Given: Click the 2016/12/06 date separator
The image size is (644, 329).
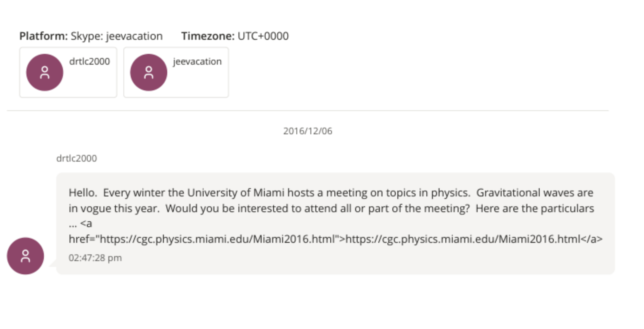Looking at the screenshot, I should pyautogui.click(x=308, y=131).
